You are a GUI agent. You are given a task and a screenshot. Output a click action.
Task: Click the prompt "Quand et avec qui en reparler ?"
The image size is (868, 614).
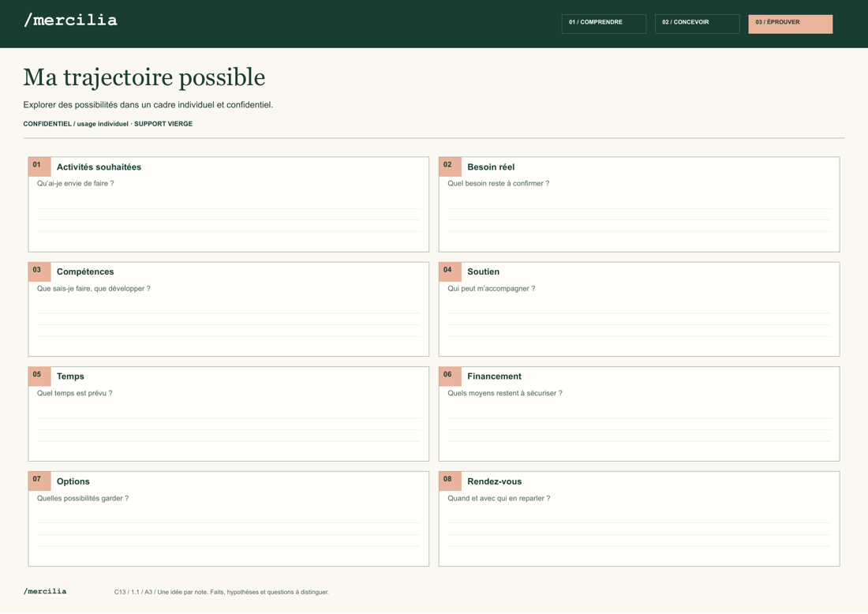click(499, 498)
